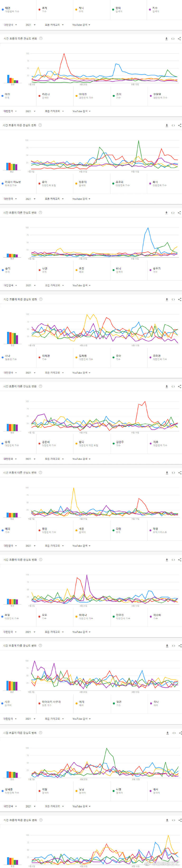Open embed code for chart below 슬기 comparison
Viewport: 182px width, 868px height.
tap(173, 299)
